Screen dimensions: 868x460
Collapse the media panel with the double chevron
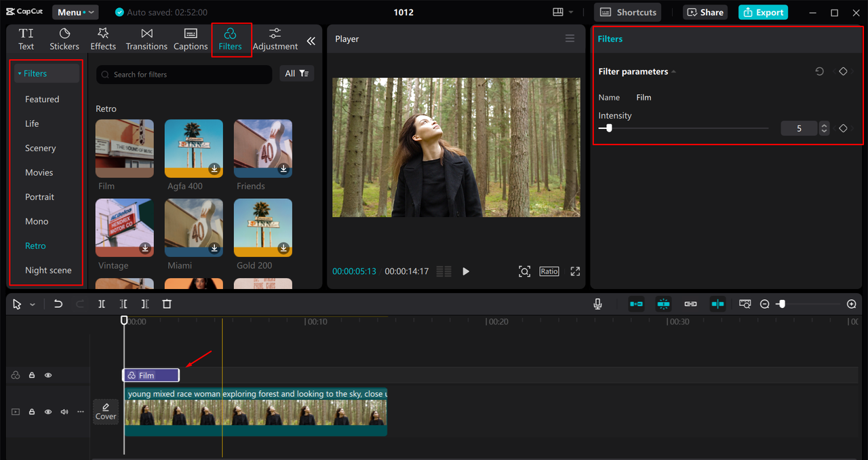[311, 41]
